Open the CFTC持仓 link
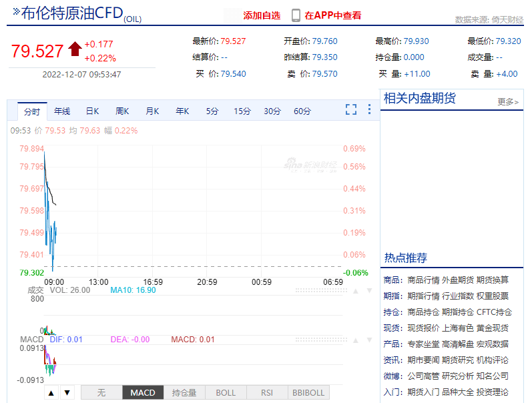Screen dimensions: 532x403 pos(494,312)
